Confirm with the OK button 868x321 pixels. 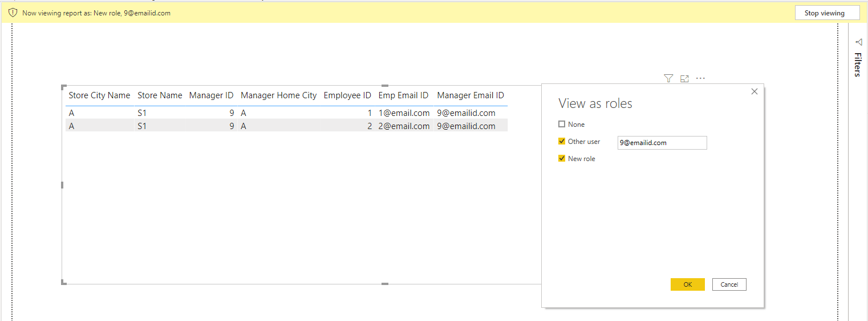(688, 284)
